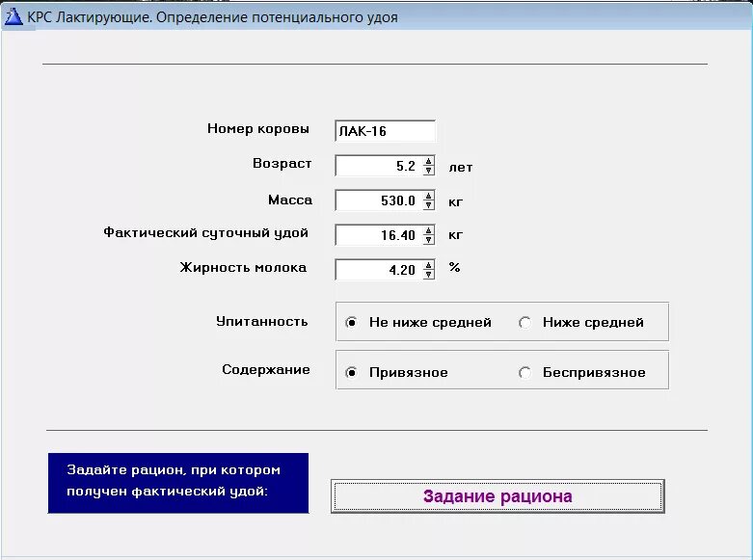Click the flask application icon in title bar
Image resolution: width=753 pixels, height=560 pixels.
(13, 16)
